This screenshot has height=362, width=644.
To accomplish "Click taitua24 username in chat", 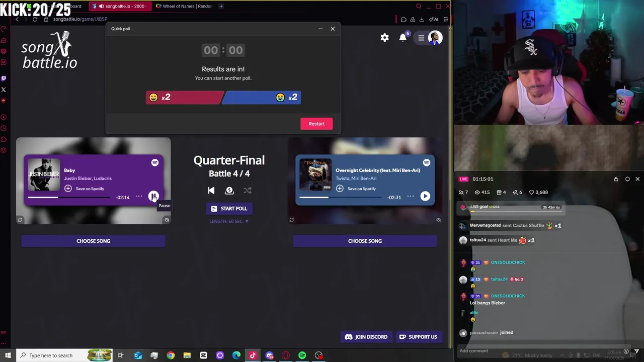I will (499, 279).
